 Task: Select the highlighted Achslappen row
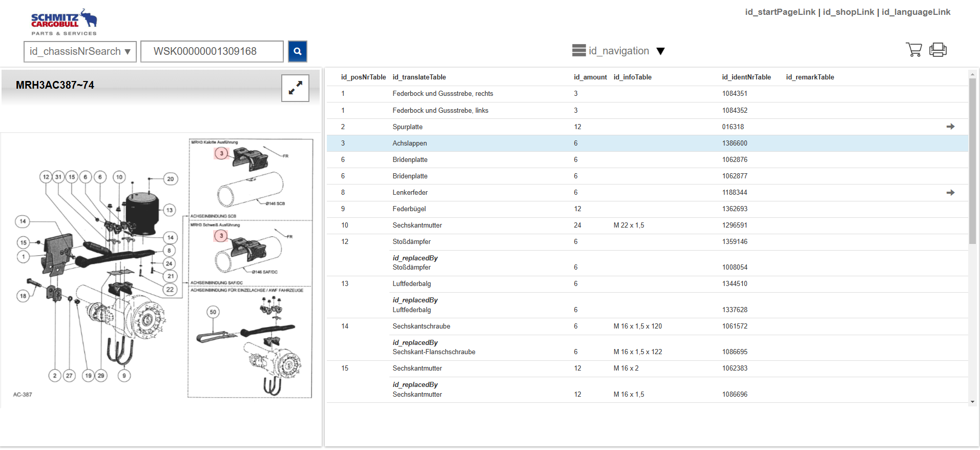(648, 144)
